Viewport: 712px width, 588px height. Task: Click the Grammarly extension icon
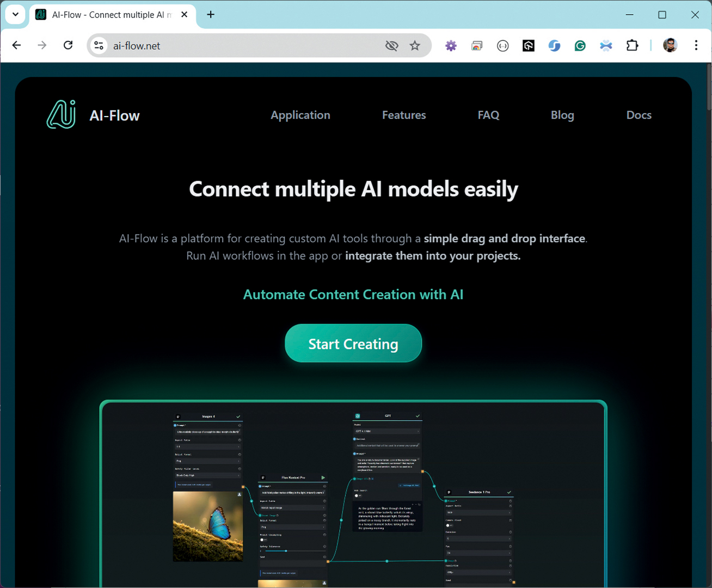coord(580,46)
